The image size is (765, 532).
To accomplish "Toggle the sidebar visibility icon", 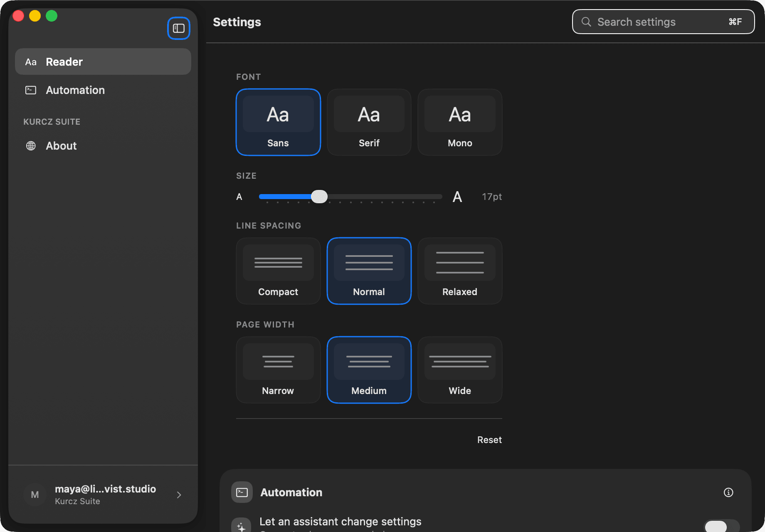I will (x=179, y=28).
